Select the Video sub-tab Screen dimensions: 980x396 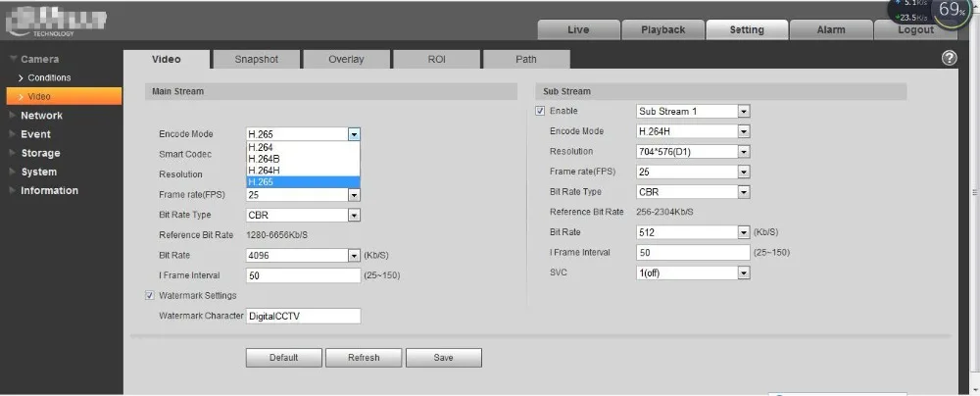(167, 60)
